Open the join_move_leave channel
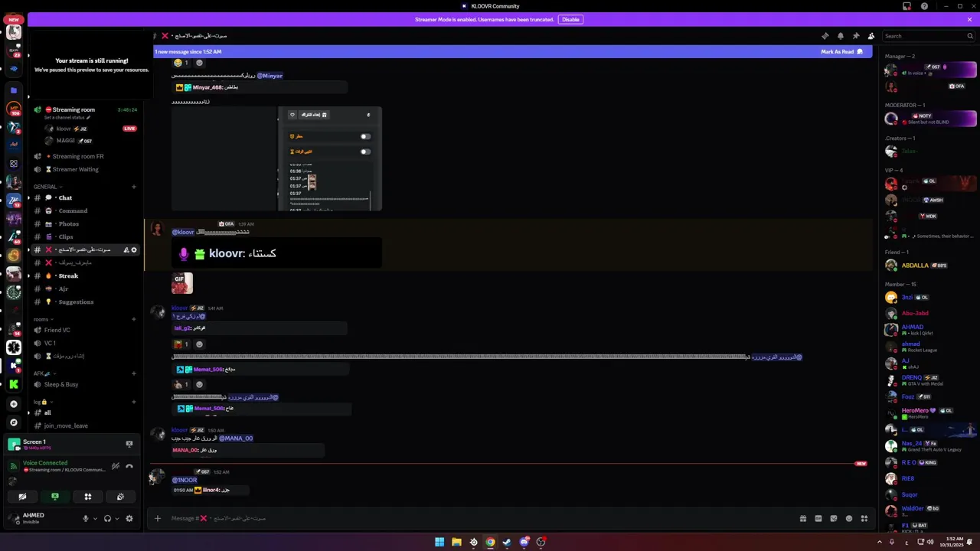This screenshot has height=551, width=980. (x=85, y=425)
